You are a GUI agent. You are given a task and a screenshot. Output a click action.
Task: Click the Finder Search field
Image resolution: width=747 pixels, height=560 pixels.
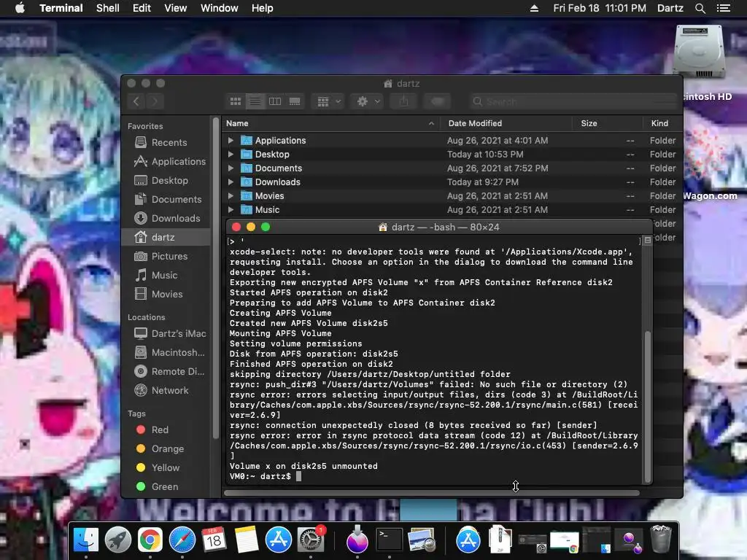point(573,101)
